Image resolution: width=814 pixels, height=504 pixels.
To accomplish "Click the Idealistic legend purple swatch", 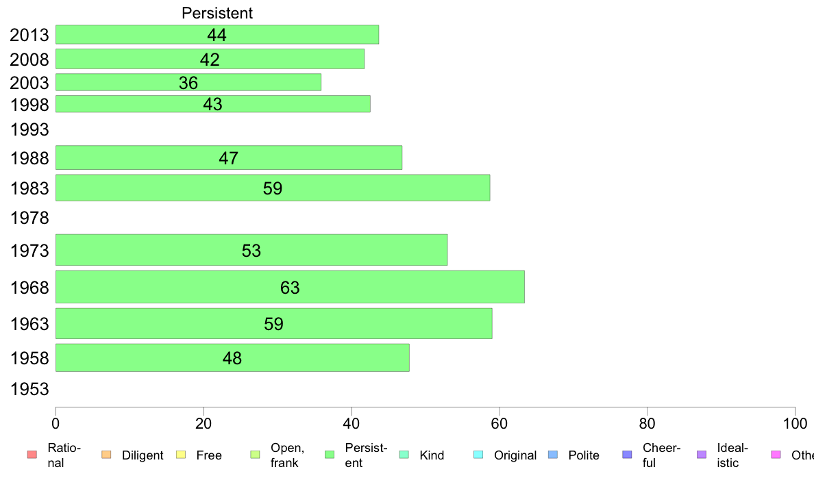I will point(702,455).
